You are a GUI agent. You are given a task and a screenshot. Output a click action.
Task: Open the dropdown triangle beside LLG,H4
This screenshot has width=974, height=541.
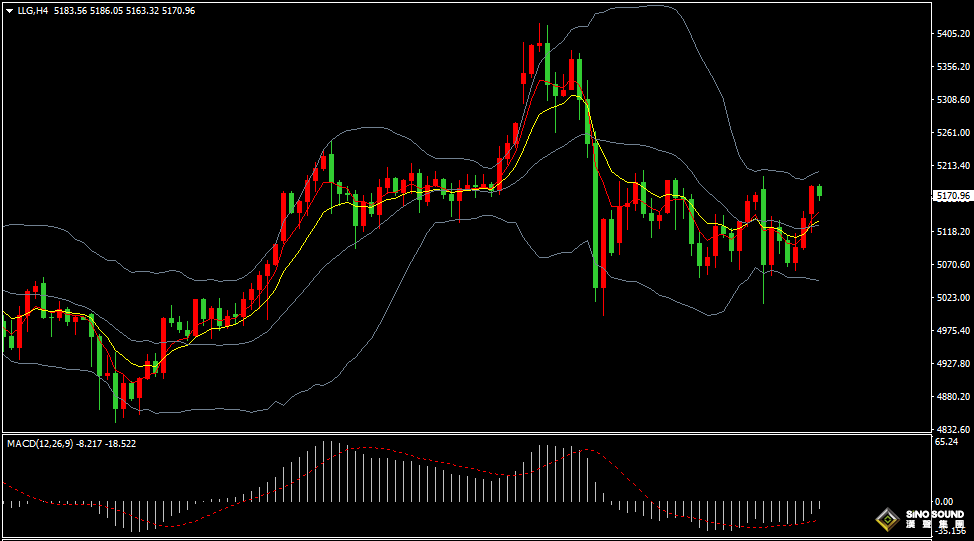(x=9, y=10)
